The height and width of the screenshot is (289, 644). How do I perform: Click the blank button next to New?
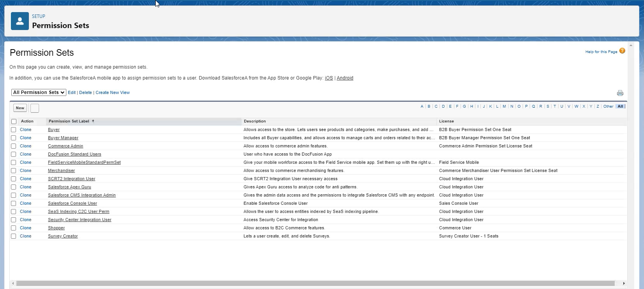click(35, 108)
